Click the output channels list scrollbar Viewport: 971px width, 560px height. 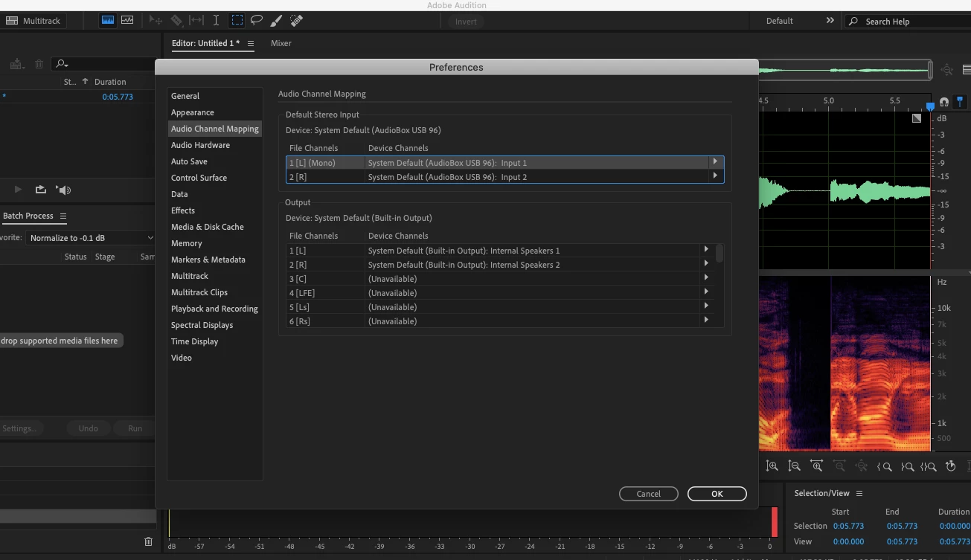click(x=720, y=253)
